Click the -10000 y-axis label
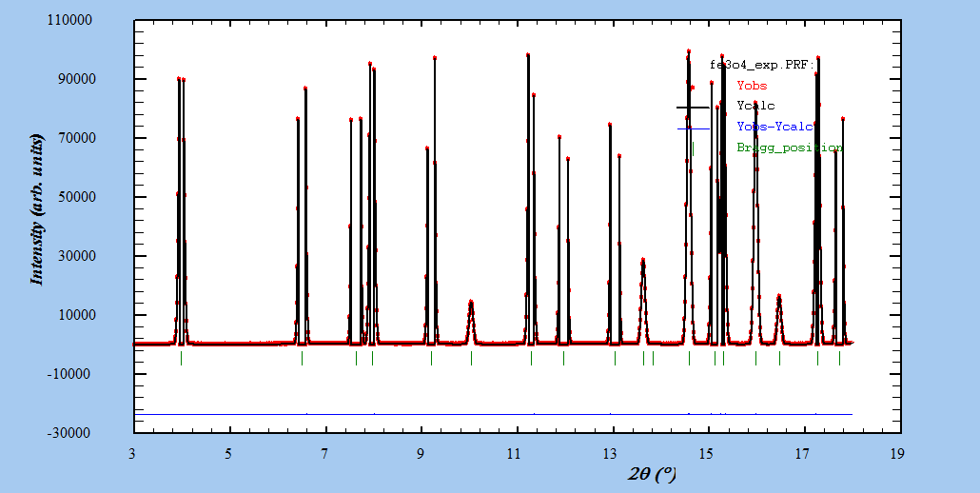 (70, 374)
